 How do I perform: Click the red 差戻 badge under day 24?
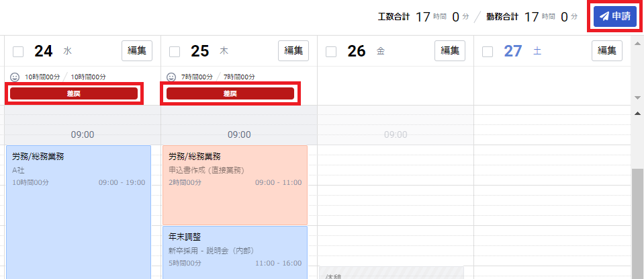[74, 93]
